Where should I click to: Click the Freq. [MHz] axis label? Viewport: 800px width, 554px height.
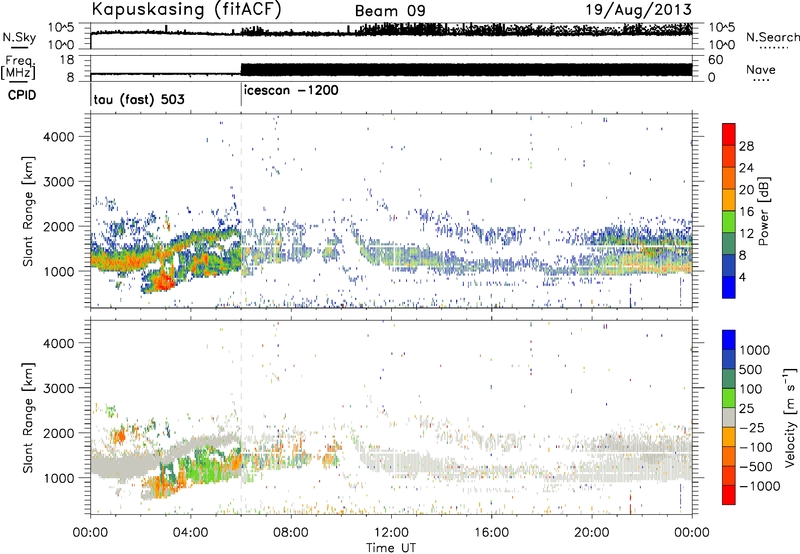tap(18, 68)
